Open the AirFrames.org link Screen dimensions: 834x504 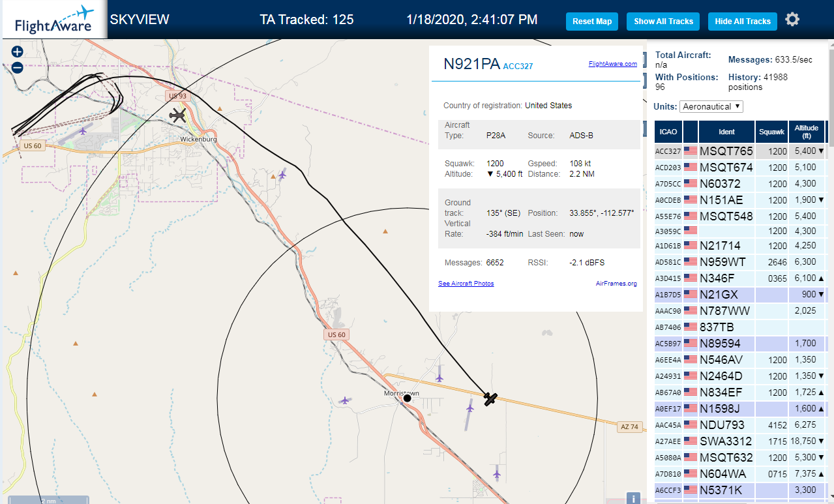pos(616,284)
